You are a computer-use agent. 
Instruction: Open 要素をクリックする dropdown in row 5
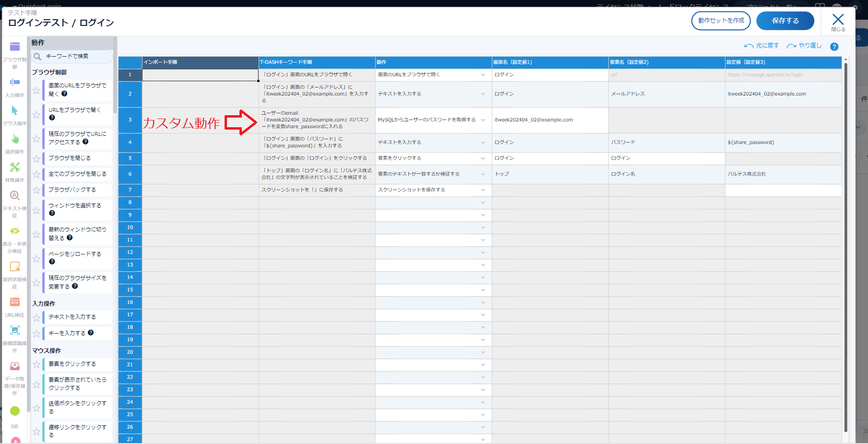pos(483,158)
